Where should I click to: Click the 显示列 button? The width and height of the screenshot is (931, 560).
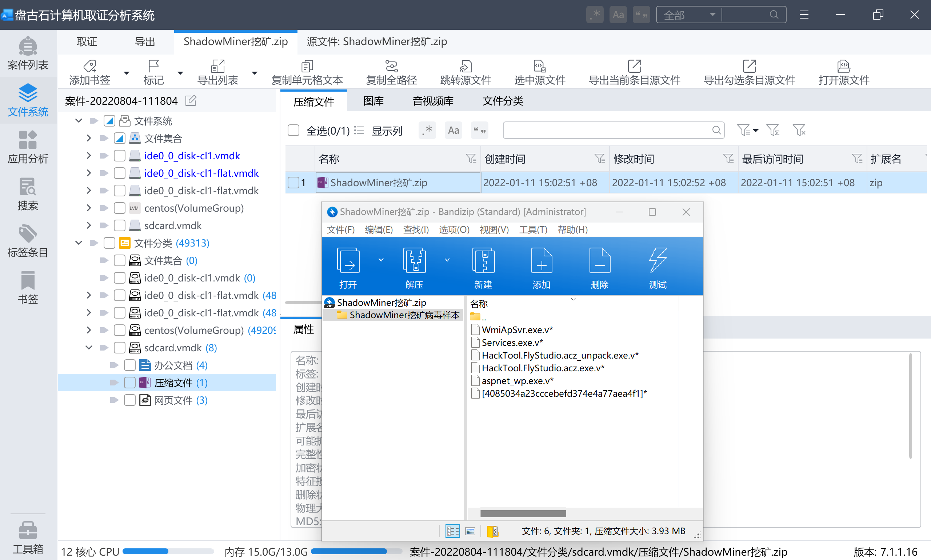click(379, 131)
